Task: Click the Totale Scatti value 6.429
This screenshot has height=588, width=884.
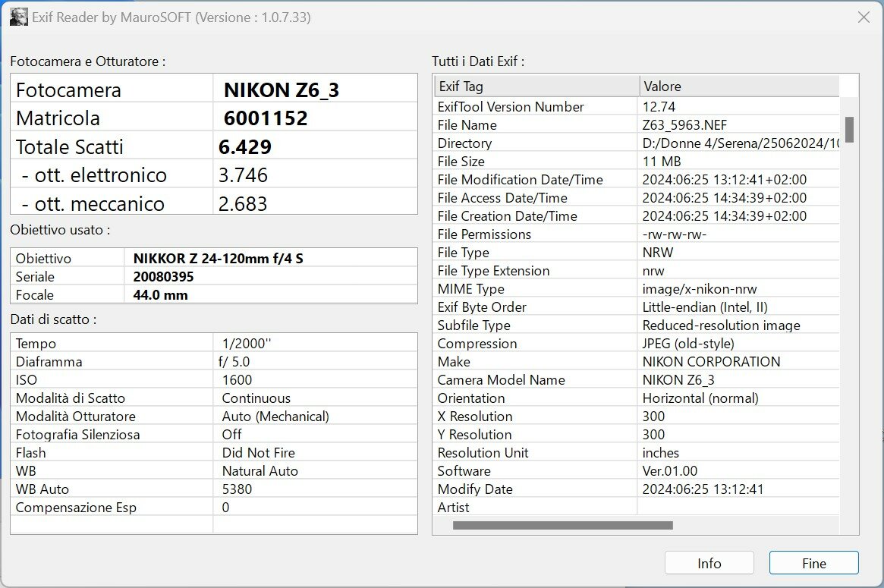Action: click(244, 146)
